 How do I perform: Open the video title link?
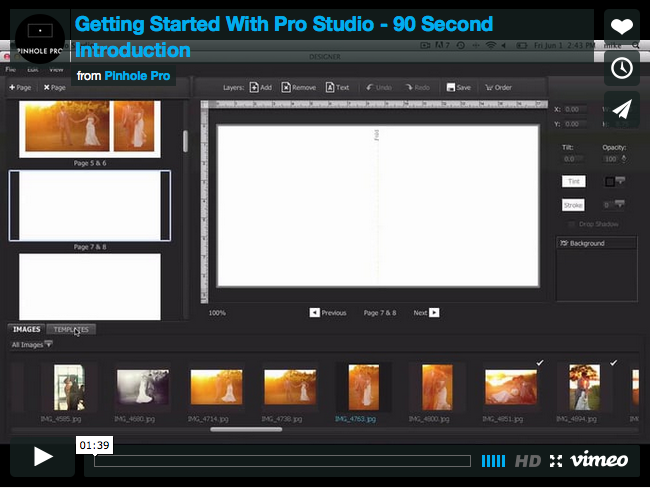[x=284, y=37]
